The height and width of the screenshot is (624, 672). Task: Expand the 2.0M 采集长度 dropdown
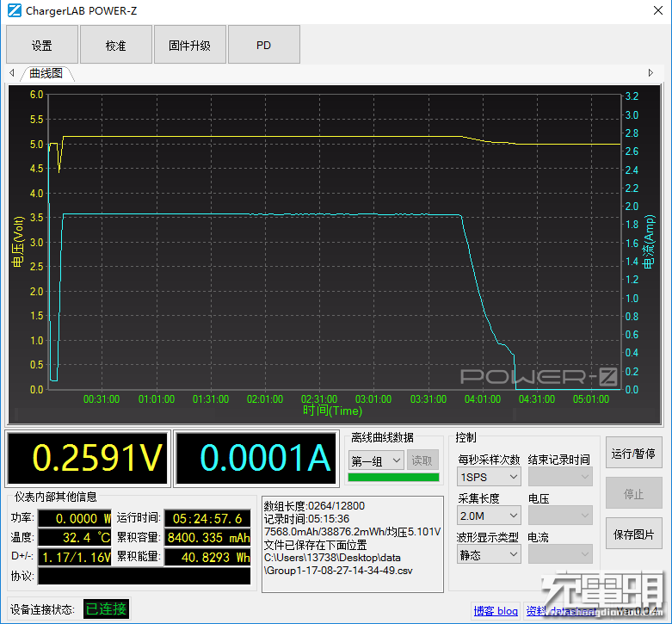click(489, 516)
